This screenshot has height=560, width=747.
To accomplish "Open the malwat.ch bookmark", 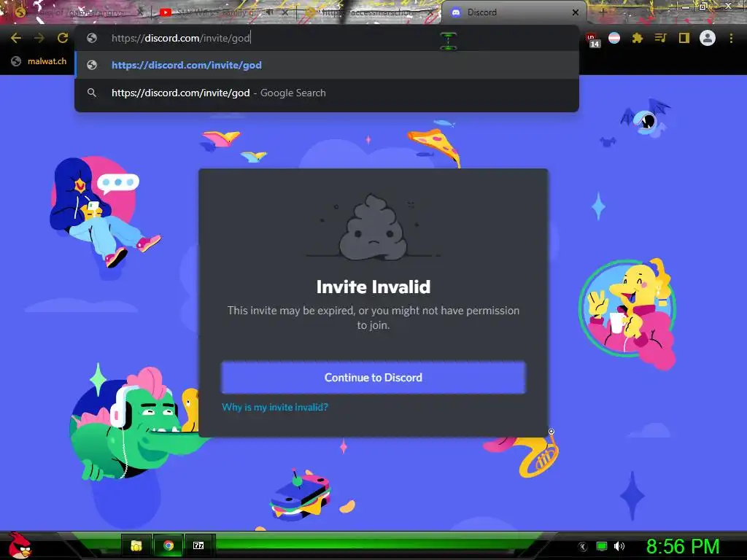I will (x=39, y=61).
